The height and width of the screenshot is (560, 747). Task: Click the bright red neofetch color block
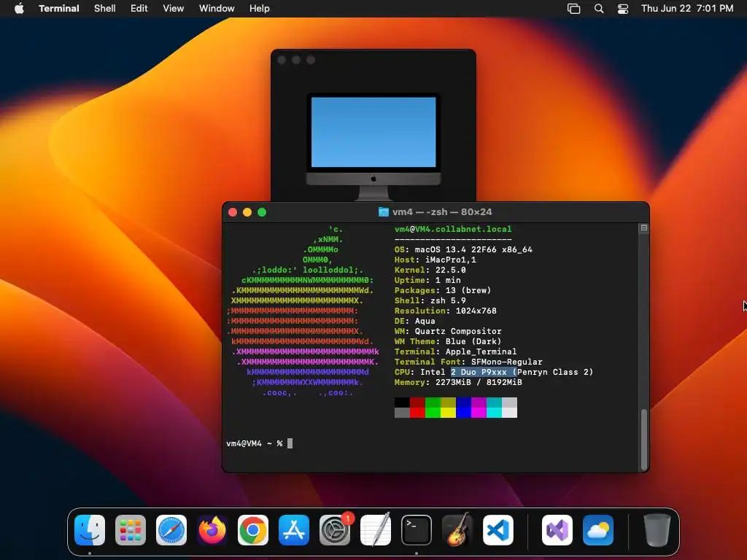417,413
